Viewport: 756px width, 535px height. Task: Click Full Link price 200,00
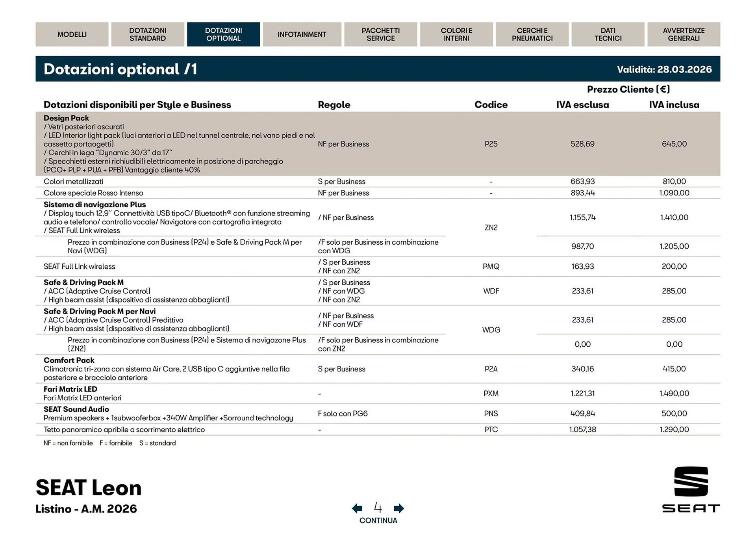point(674,266)
